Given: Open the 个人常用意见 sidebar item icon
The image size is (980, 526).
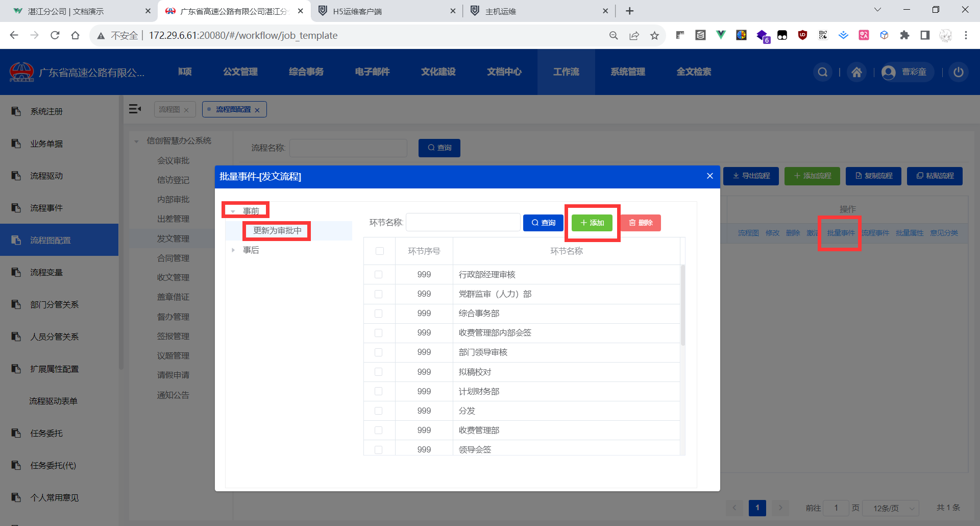Looking at the screenshot, I should [16, 497].
